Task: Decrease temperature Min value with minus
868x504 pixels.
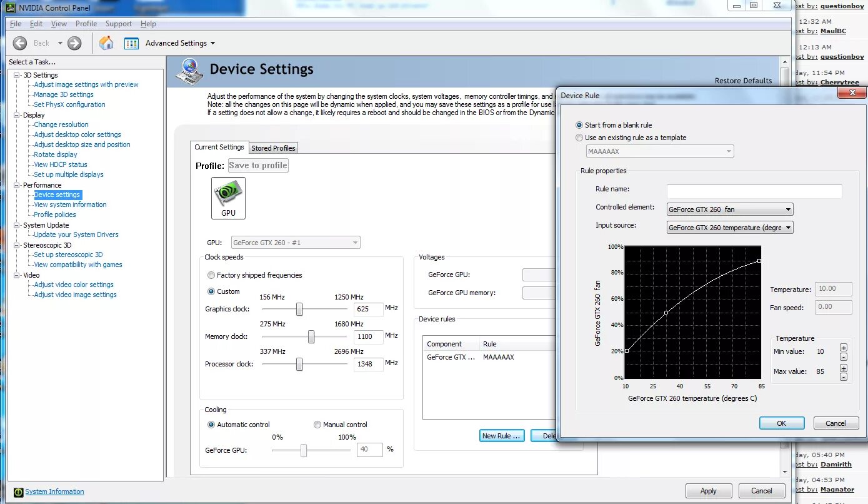Action: coord(844,357)
